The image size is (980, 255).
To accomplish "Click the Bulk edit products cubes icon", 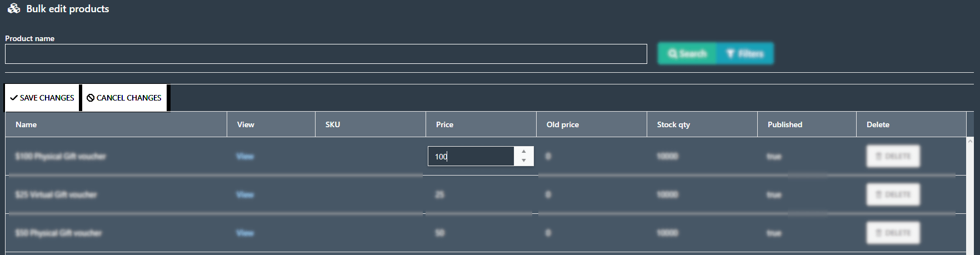I will pyautogui.click(x=14, y=9).
